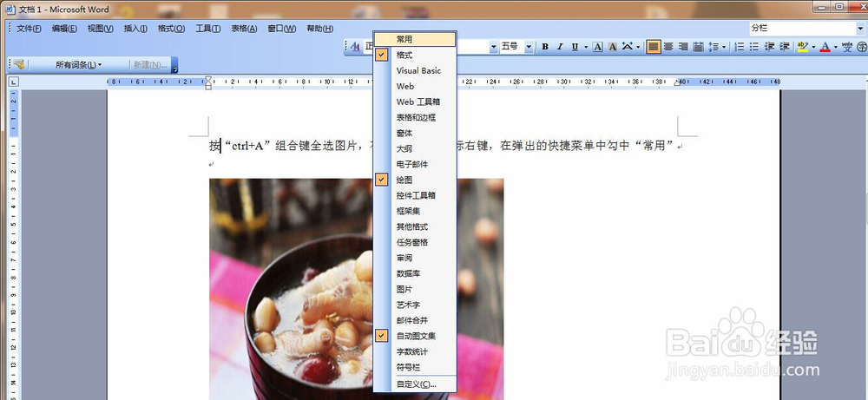868x400 pixels.
Task: Open the 所有词条 dropdown
Action: click(x=79, y=65)
